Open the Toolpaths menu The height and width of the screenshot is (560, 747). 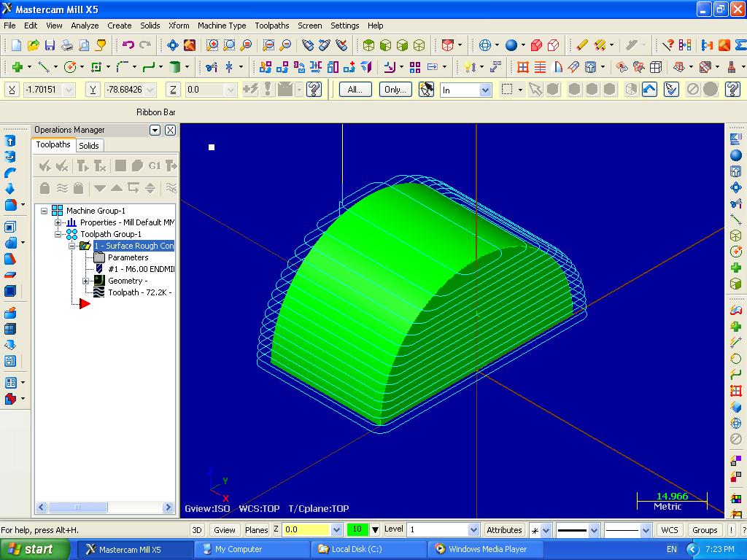point(271,26)
